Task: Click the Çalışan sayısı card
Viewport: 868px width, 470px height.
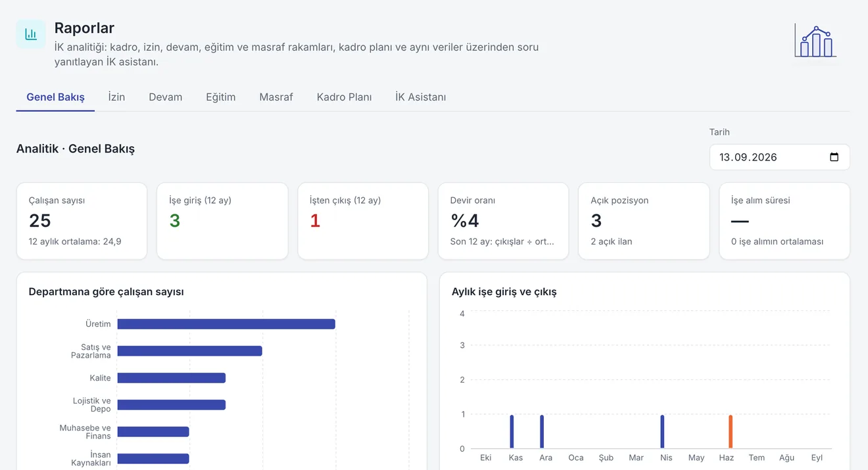Action: point(82,221)
